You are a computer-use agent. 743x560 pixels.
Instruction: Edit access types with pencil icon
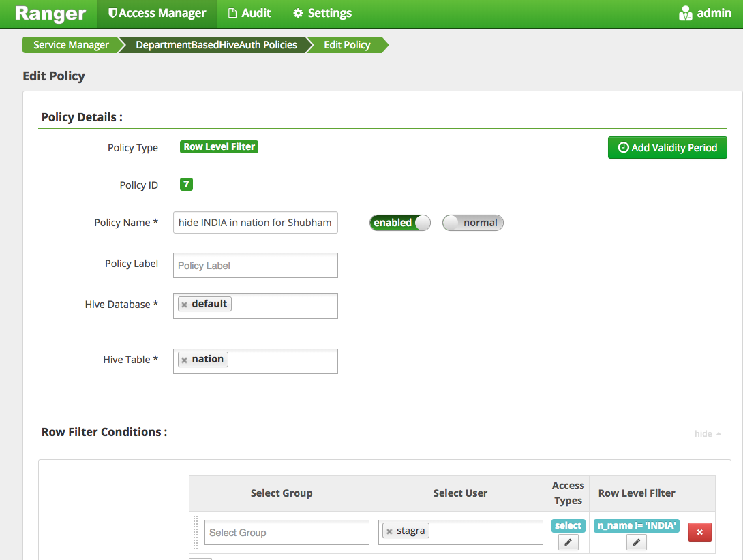[x=568, y=542]
